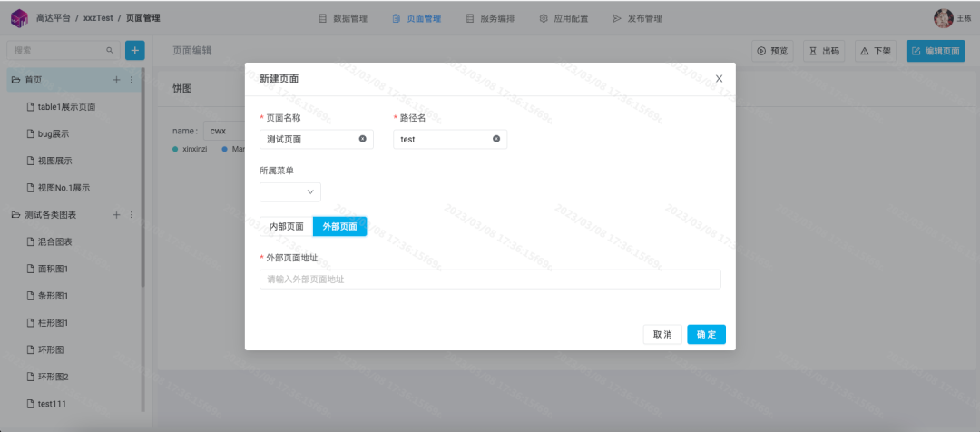Collapse the 测试各类图表 folder
Image resolution: width=980 pixels, height=432 pixels.
pos(16,215)
